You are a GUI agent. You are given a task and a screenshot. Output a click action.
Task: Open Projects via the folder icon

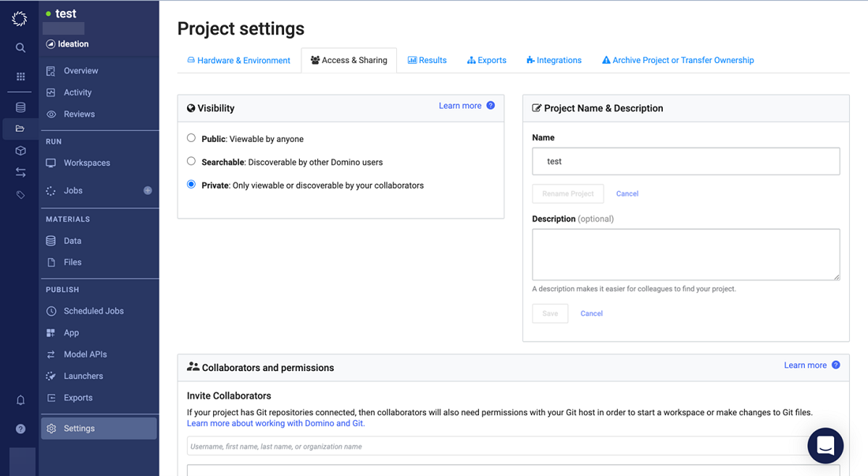pyautogui.click(x=21, y=129)
